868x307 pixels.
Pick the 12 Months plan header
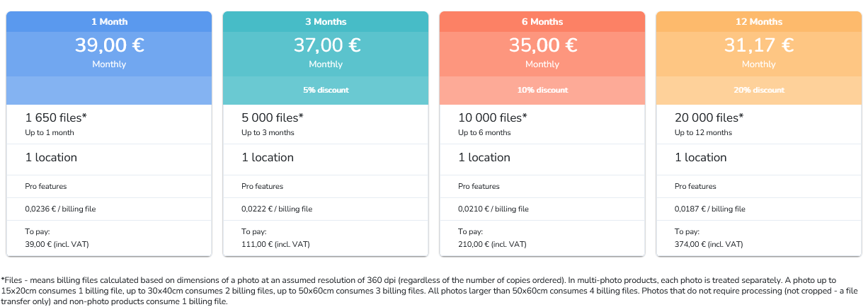(x=759, y=22)
